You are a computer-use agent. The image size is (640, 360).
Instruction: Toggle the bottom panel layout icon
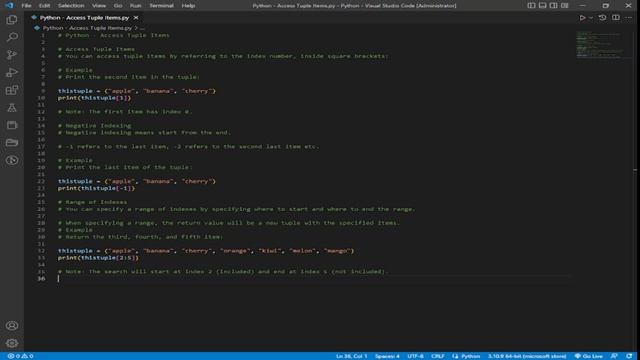coord(542,6)
